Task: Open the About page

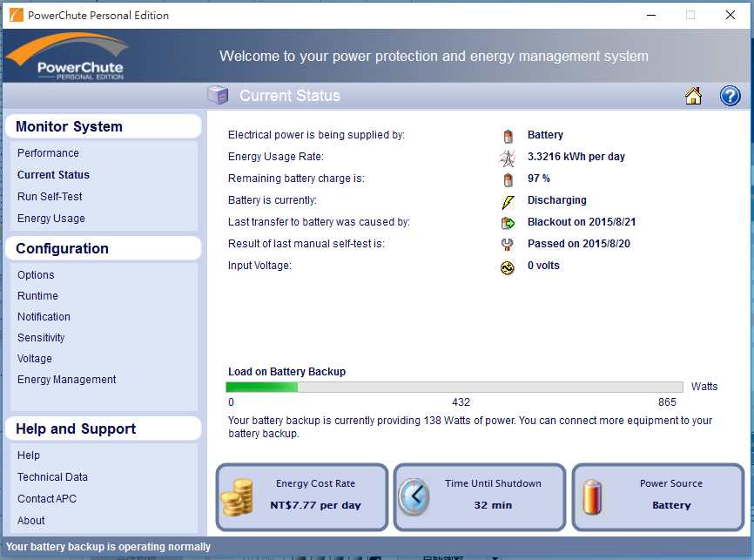Action: [30, 521]
